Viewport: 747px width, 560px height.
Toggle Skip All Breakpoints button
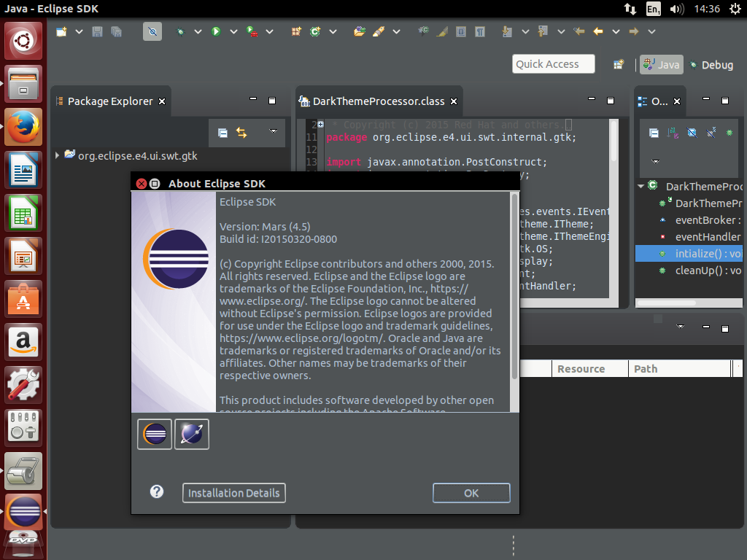click(152, 31)
